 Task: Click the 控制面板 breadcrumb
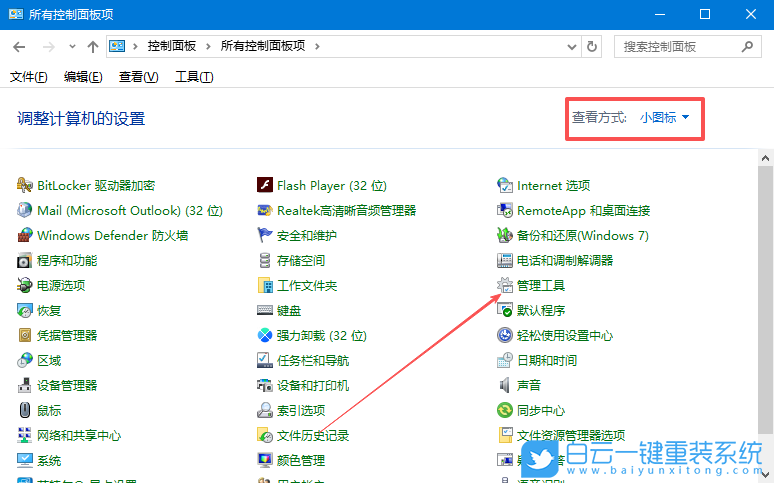[172, 46]
